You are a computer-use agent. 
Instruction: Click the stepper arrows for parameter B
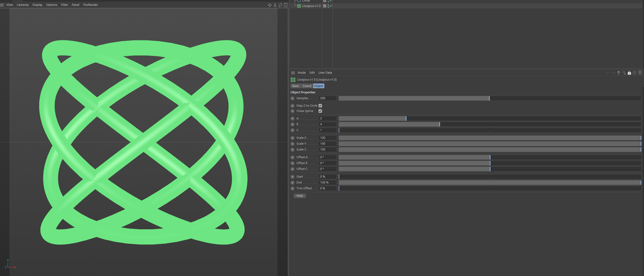point(337,124)
